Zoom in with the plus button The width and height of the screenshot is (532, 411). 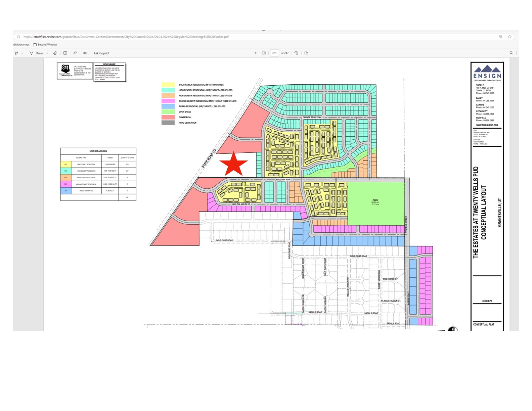[x=256, y=53]
